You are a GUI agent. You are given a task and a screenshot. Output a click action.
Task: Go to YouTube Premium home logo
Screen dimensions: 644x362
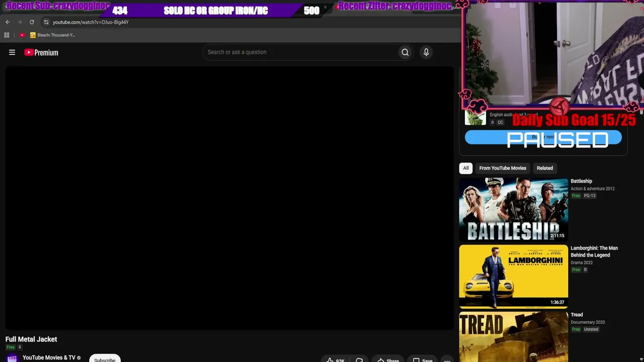tap(41, 52)
